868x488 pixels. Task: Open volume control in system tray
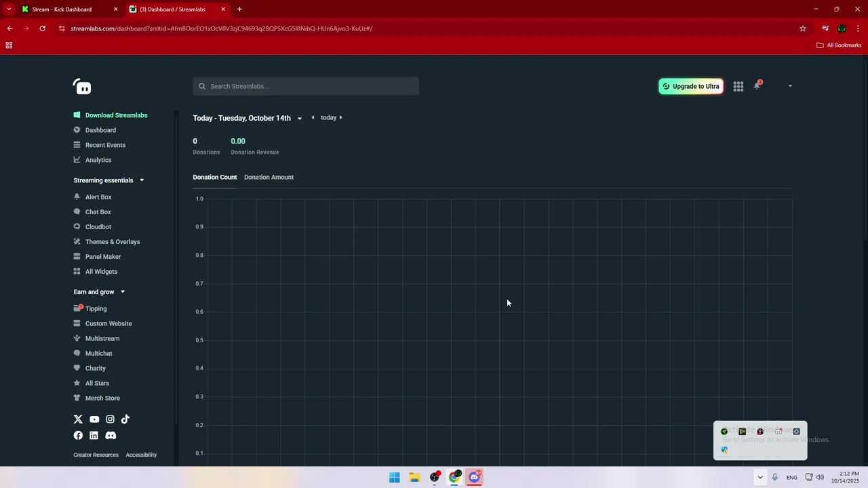(820, 477)
